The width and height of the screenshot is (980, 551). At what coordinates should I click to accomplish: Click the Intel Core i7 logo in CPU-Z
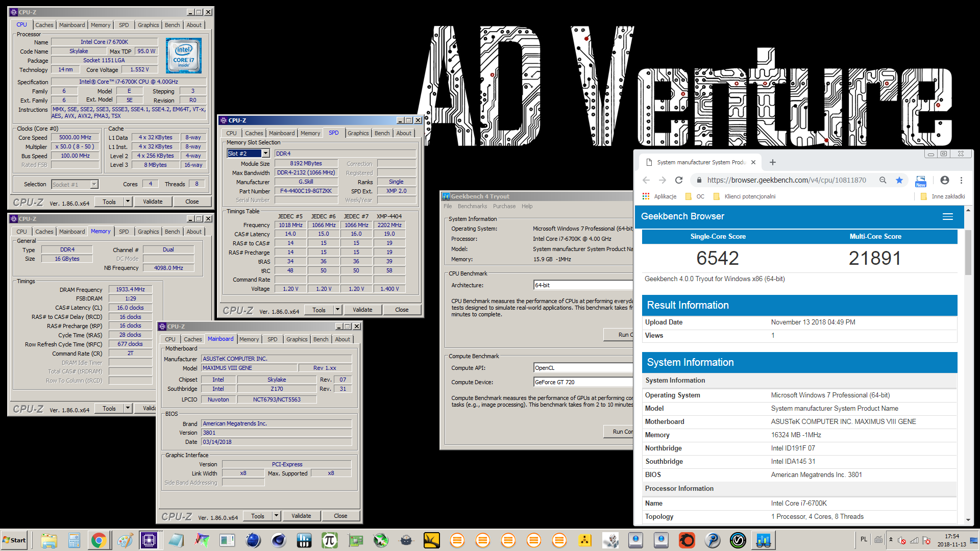(184, 55)
